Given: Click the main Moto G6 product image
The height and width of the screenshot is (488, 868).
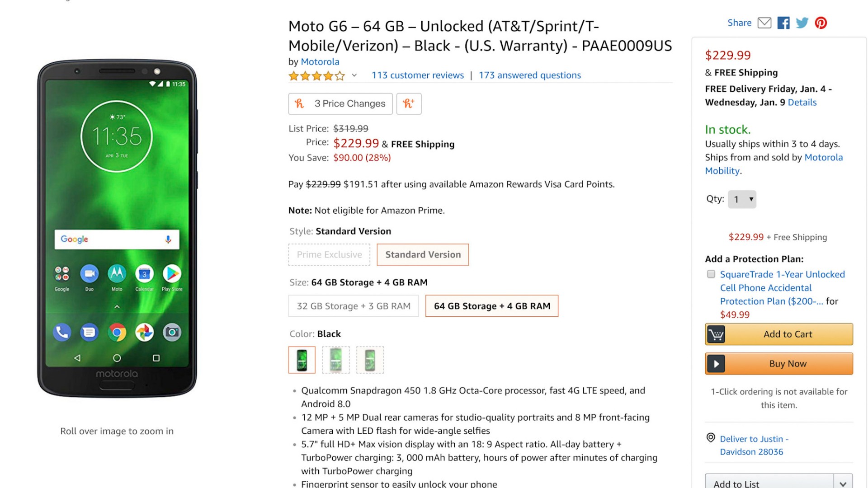Looking at the screenshot, I should click(x=117, y=229).
